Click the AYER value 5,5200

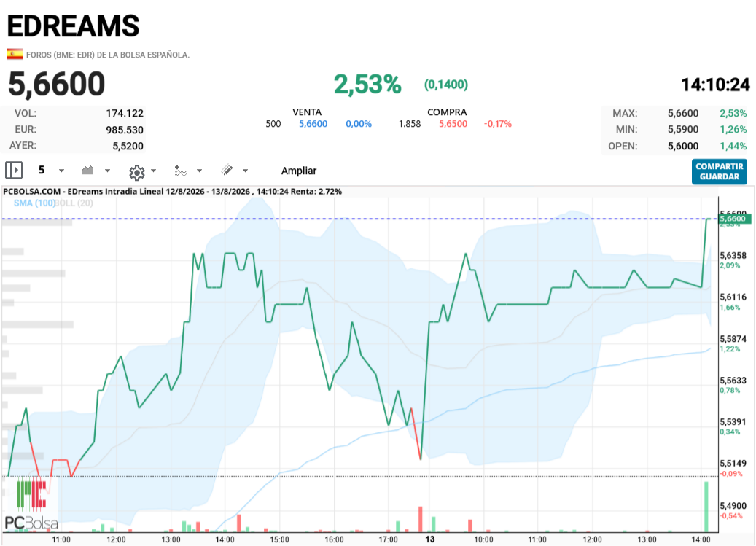(x=128, y=146)
